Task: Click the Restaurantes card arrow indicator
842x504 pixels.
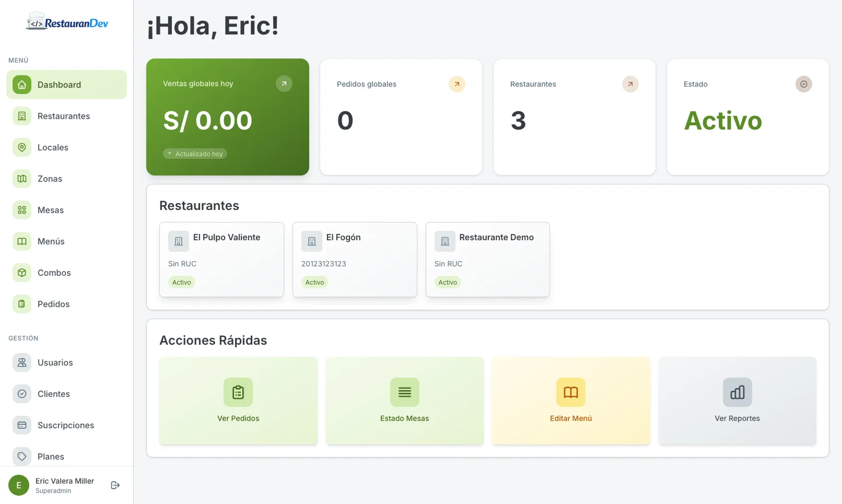Action: click(x=630, y=84)
